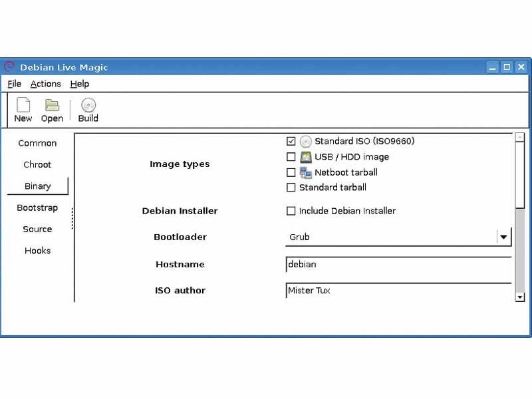Viewport: 532px width, 399px height.
Task: Click the Build disc icon
Action: click(87, 104)
